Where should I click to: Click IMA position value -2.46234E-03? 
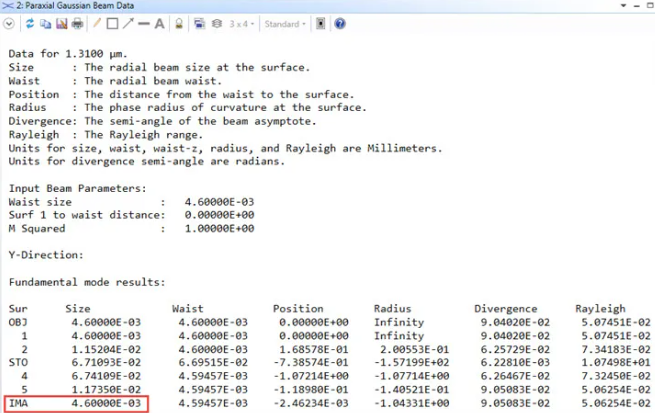pyautogui.click(x=311, y=403)
